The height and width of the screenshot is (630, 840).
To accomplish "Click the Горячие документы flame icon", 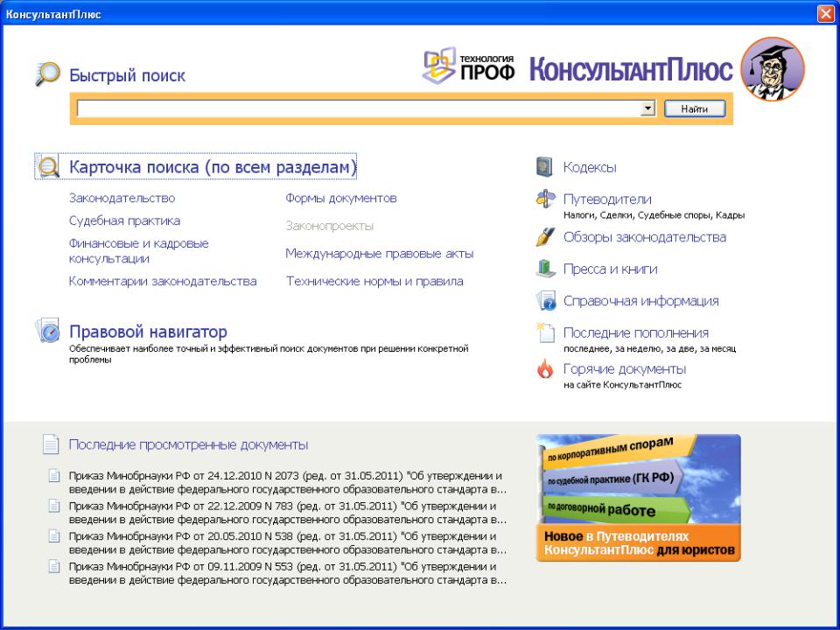I will (x=545, y=368).
